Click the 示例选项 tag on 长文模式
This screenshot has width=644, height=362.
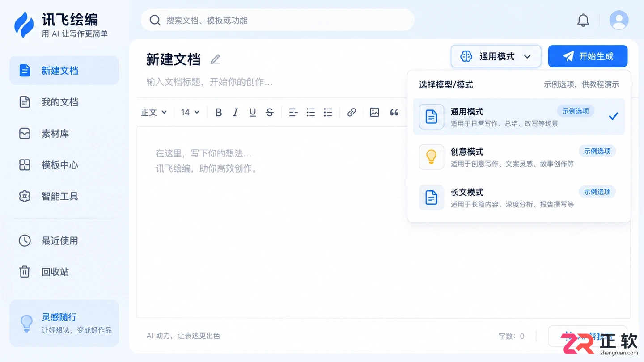click(597, 192)
